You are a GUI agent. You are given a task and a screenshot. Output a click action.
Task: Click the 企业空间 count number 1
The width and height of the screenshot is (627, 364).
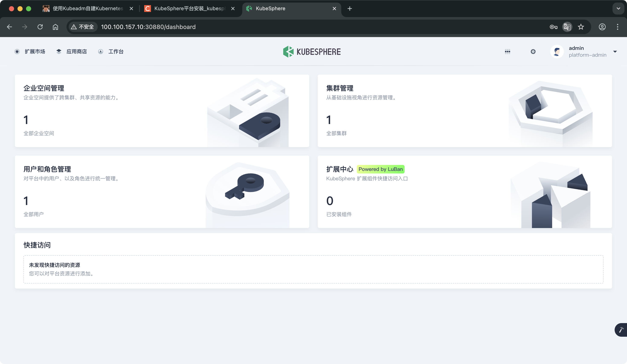coord(26,120)
